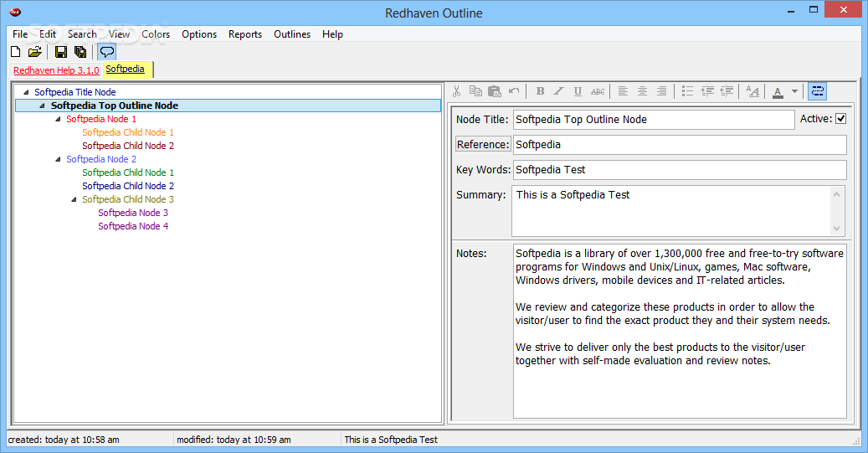Collapse Softpedia Child Node 3 branch

click(74, 199)
